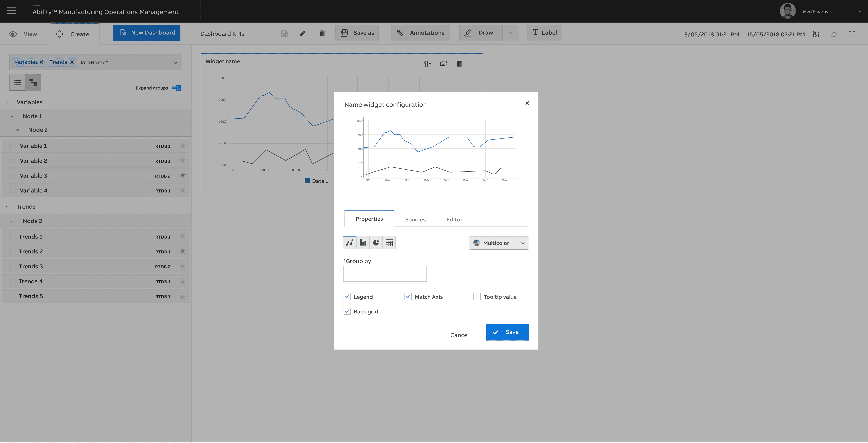Switch to table view icon
This screenshot has height=443, width=868.
[x=389, y=243]
